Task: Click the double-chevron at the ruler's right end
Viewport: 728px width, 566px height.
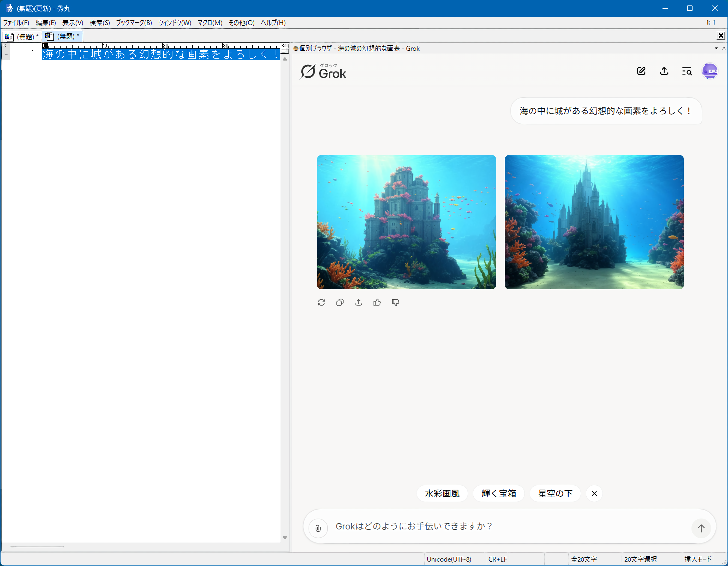Action: (284, 46)
